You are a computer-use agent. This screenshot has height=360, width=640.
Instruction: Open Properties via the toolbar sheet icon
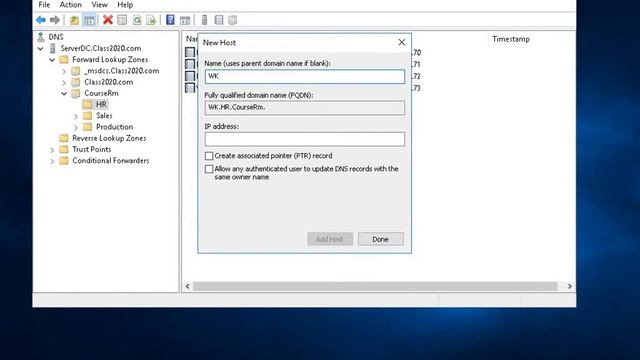(x=122, y=20)
